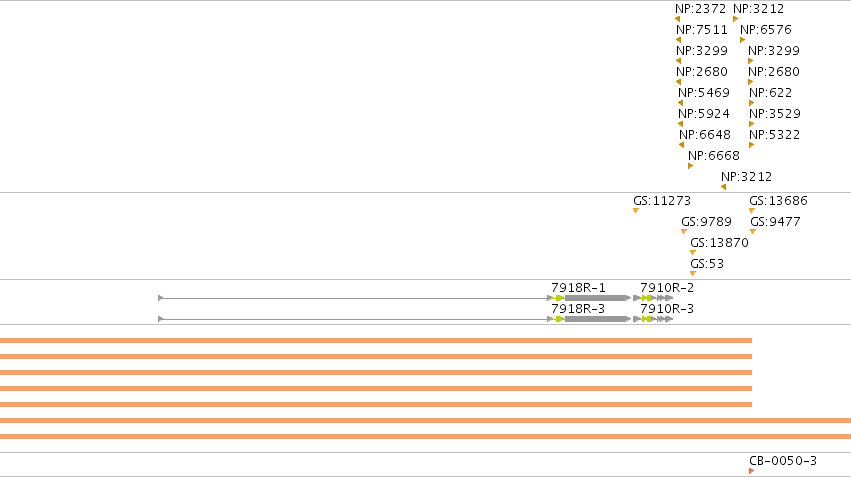
Task: Click the NP:7511 label
Action: (x=702, y=30)
